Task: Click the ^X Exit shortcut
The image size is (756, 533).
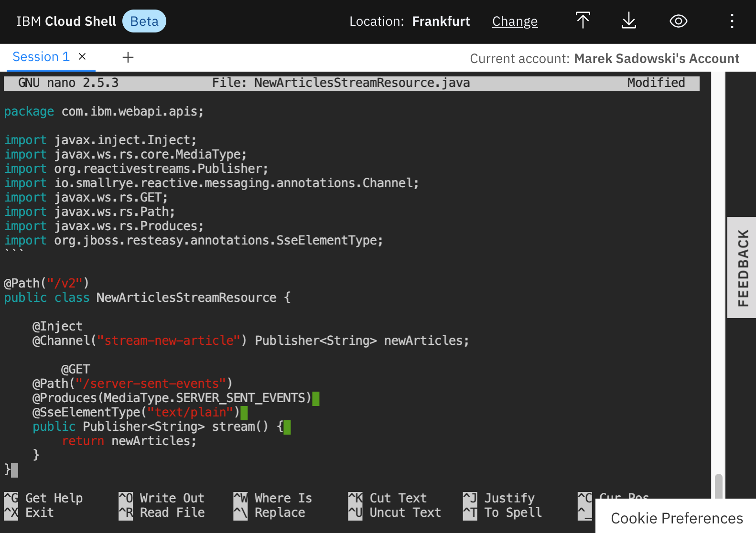Action: (29, 512)
